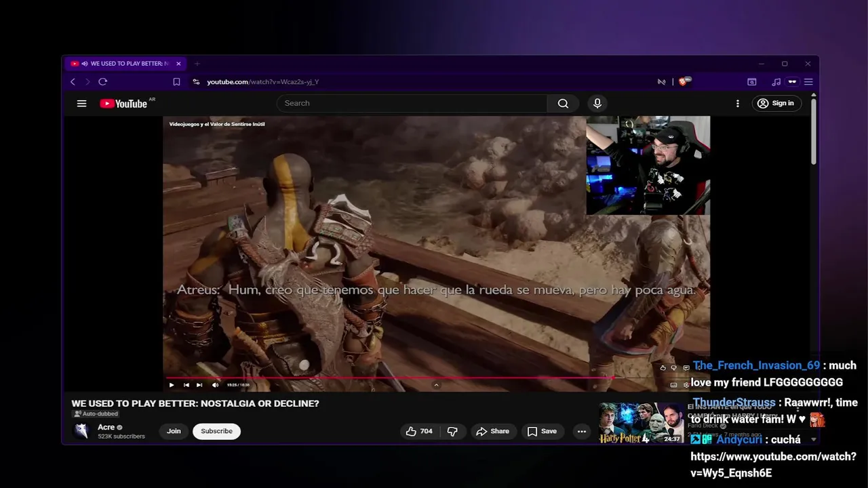This screenshot has width=868, height=488.
Task: Mute the video volume
Action: [216, 385]
